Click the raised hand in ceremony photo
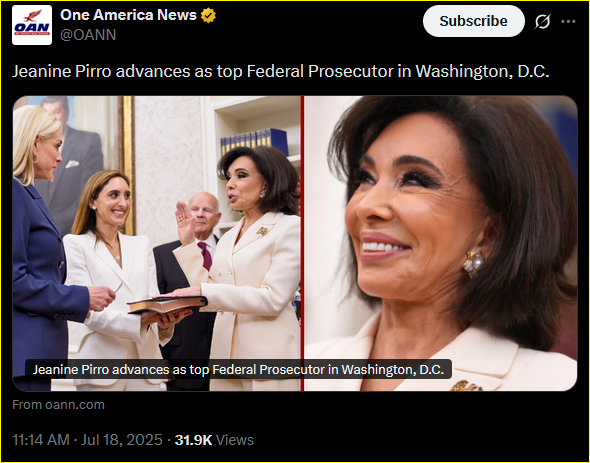 point(185,223)
